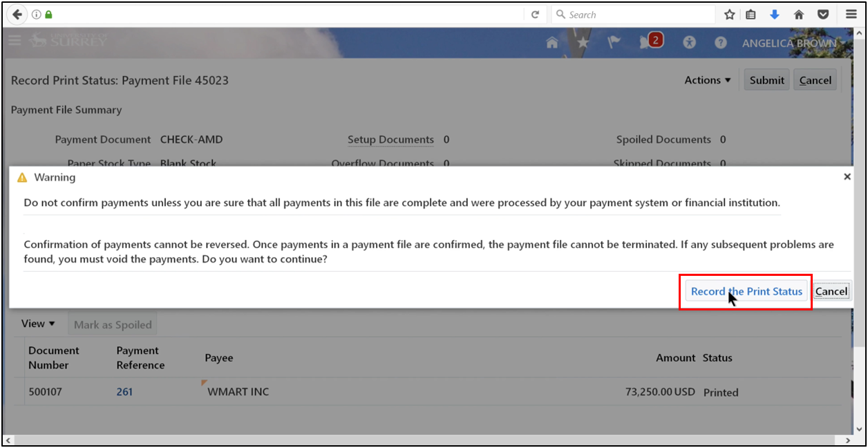The image size is (868, 448).
Task: Click Submit for the payment file
Action: point(766,80)
